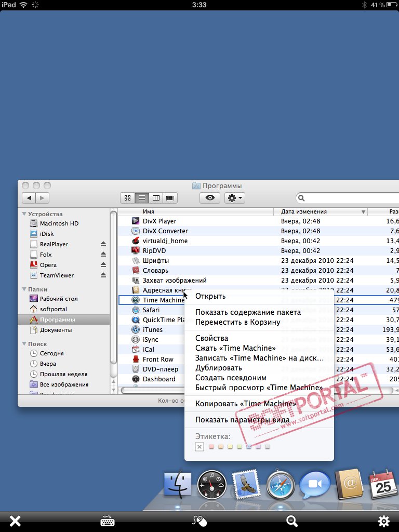Choose Показать параметры вида
399x532 pixels.
click(x=259, y=420)
